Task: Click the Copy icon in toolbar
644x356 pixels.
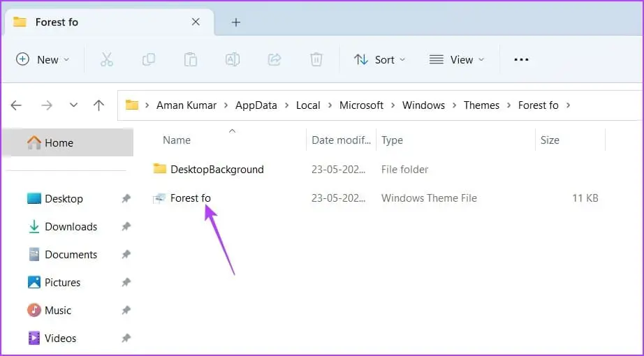Action: (149, 59)
